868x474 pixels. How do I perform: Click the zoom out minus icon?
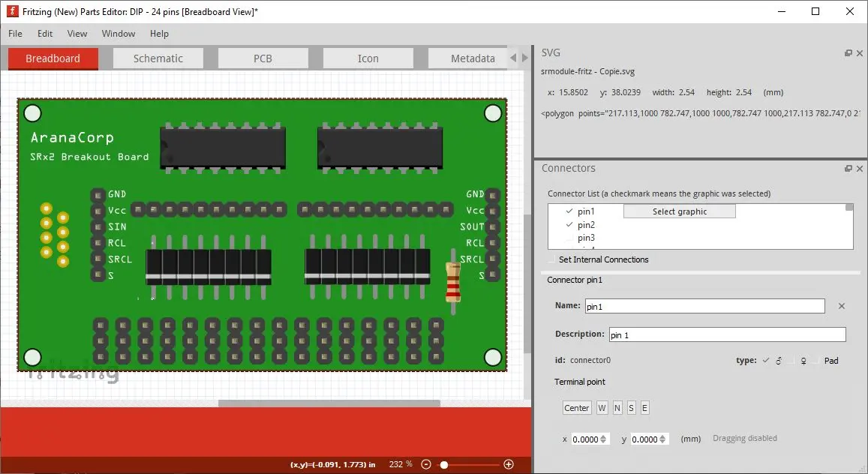[426, 464]
